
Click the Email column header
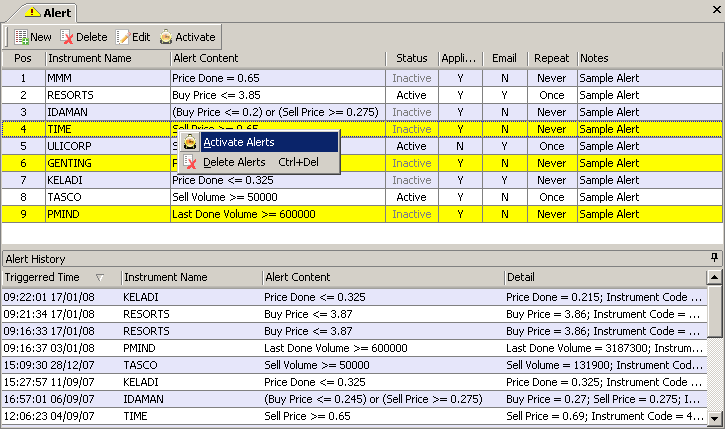tap(504, 58)
